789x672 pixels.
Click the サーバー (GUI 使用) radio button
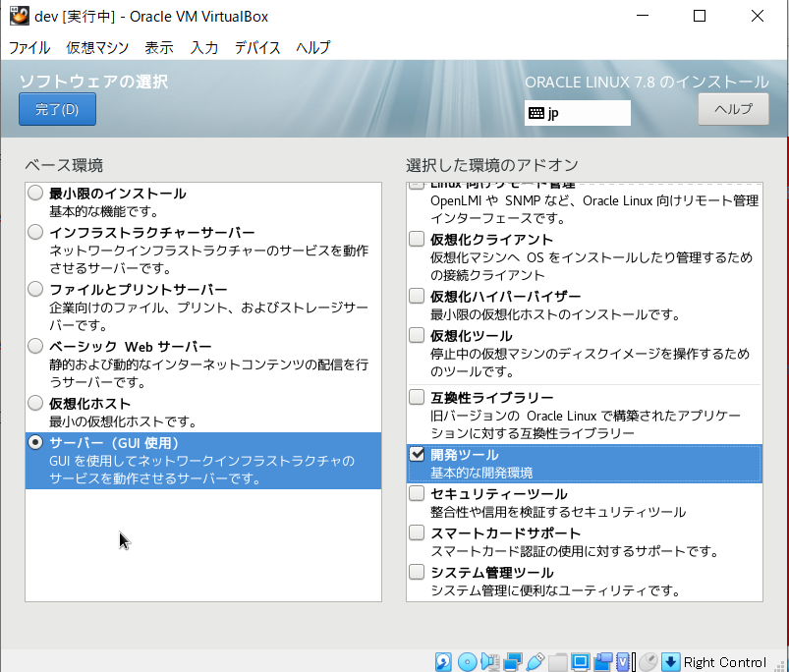(x=35, y=442)
